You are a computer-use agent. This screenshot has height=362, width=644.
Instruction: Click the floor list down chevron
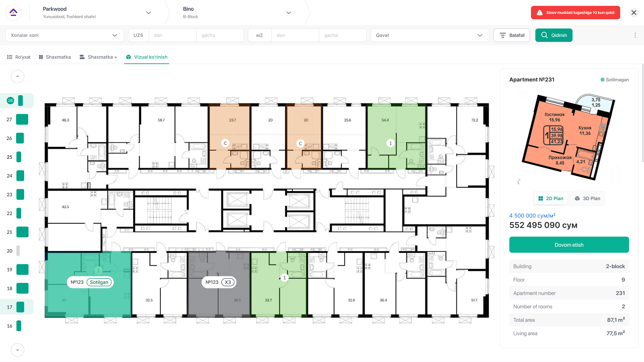pyautogui.click(x=17, y=350)
